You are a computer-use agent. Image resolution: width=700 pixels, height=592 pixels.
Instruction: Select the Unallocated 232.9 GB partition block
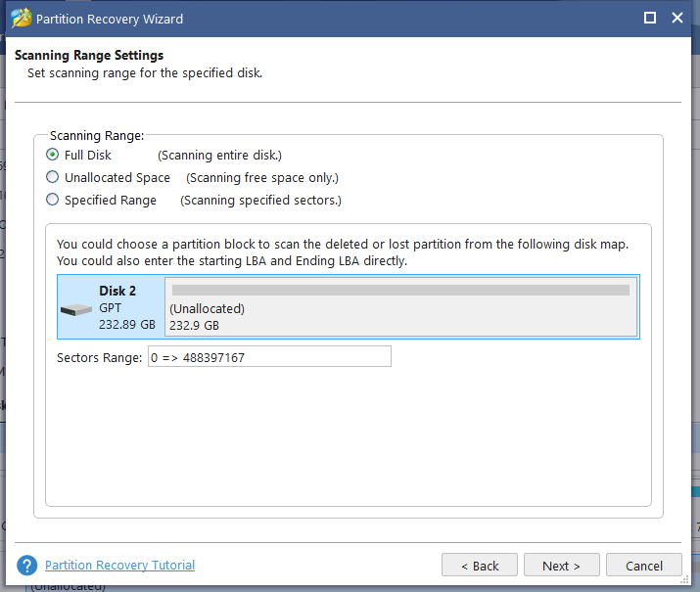[400, 307]
